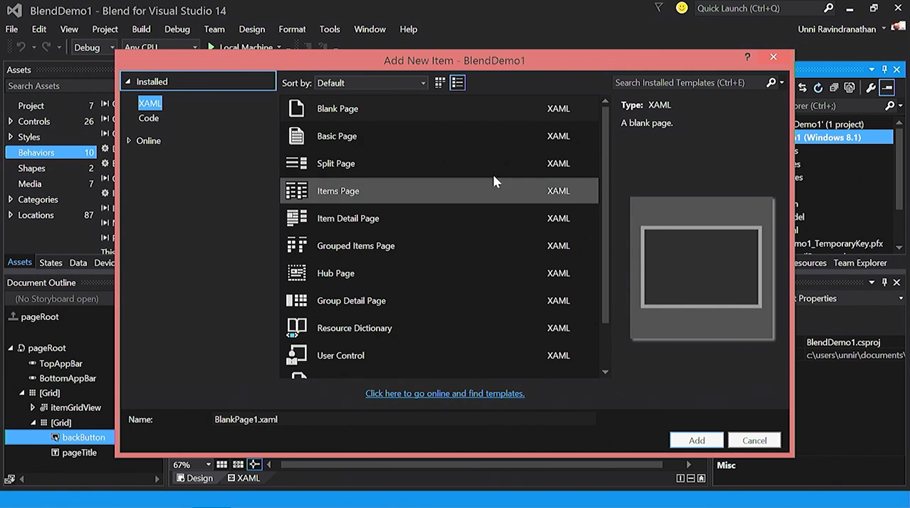Choose the Item Detail Page icon
910x508 pixels.
click(297, 218)
